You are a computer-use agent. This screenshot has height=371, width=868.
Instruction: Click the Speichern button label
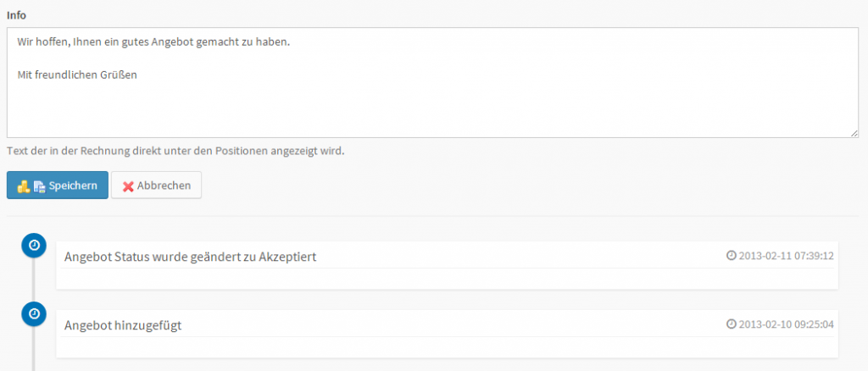72,185
